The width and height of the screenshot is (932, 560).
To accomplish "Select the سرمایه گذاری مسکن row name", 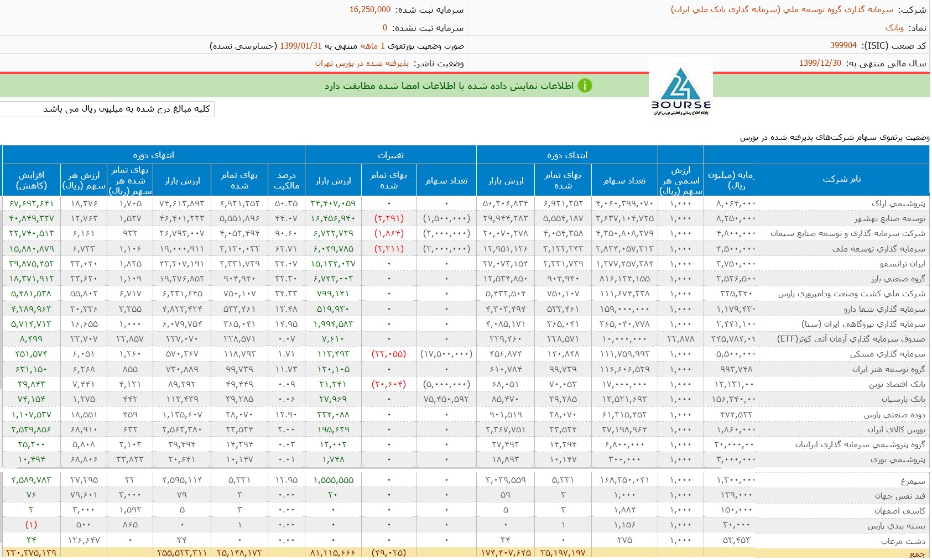I will (887, 354).
